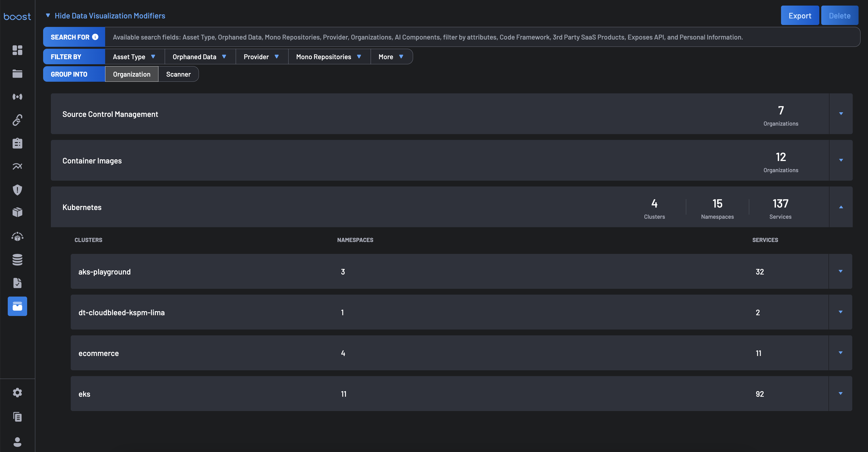Click the SERVICES column header
This screenshot has height=452, width=868.
click(765, 240)
